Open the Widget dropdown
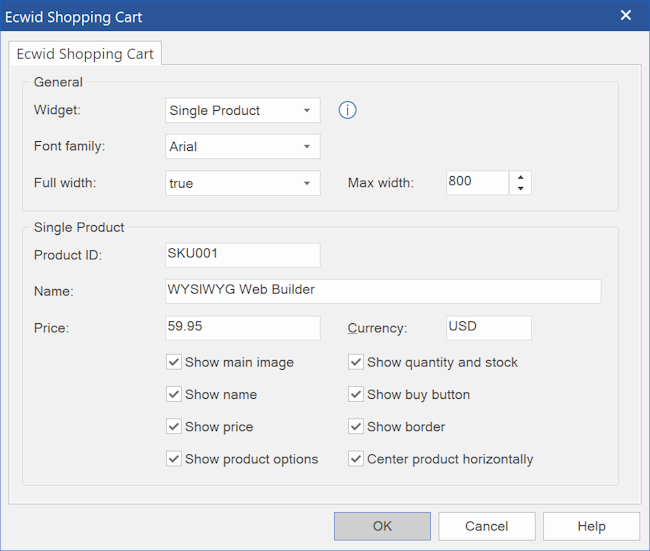Viewport: 650px width, 551px height. 243,110
